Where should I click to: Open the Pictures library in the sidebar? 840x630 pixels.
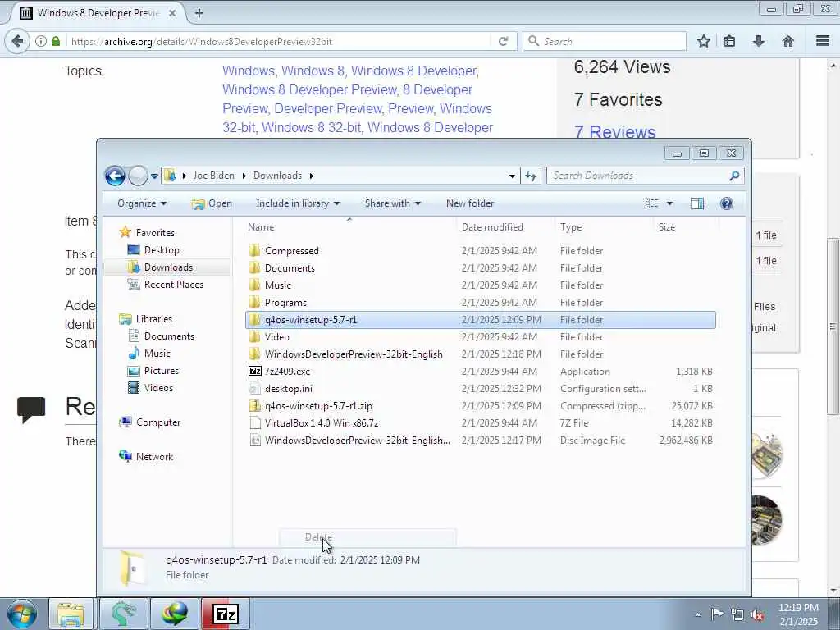(162, 371)
